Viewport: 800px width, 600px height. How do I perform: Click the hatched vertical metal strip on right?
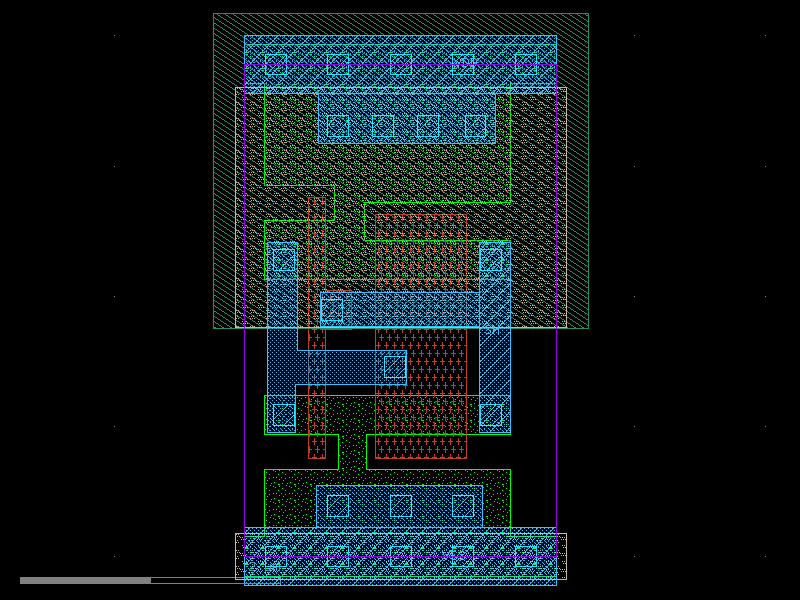click(495, 337)
